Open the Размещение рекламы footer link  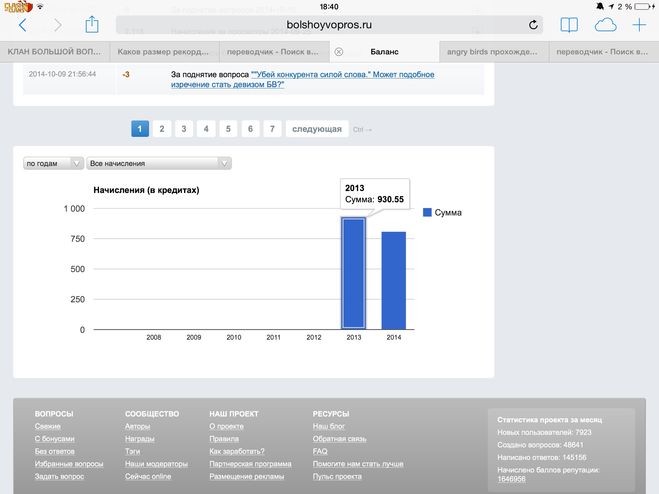coord(247,476)
